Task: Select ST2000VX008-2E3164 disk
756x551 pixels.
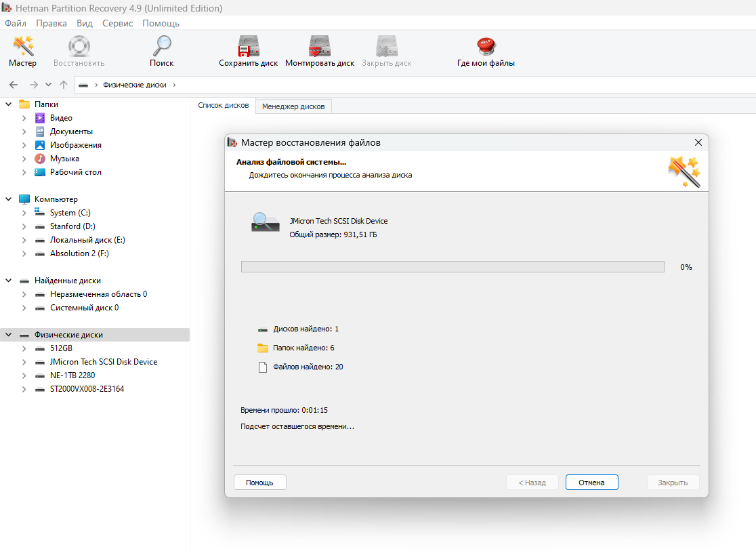Action: point(87,388)
